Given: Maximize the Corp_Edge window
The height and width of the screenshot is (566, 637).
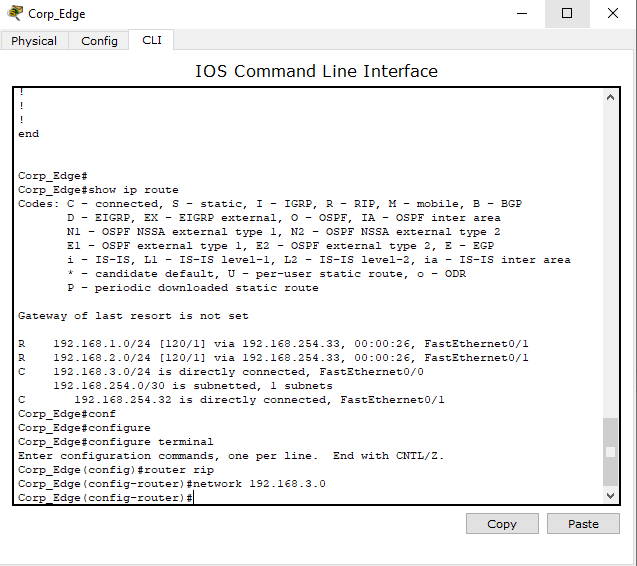Looking at the screenshot, I should pyautogui.click(x=567, y=14).
